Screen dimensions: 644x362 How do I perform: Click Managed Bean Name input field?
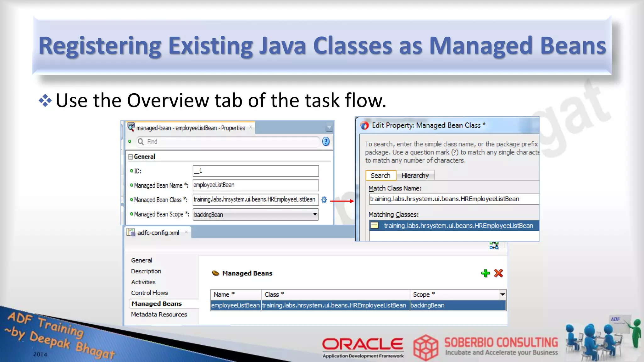255,185
